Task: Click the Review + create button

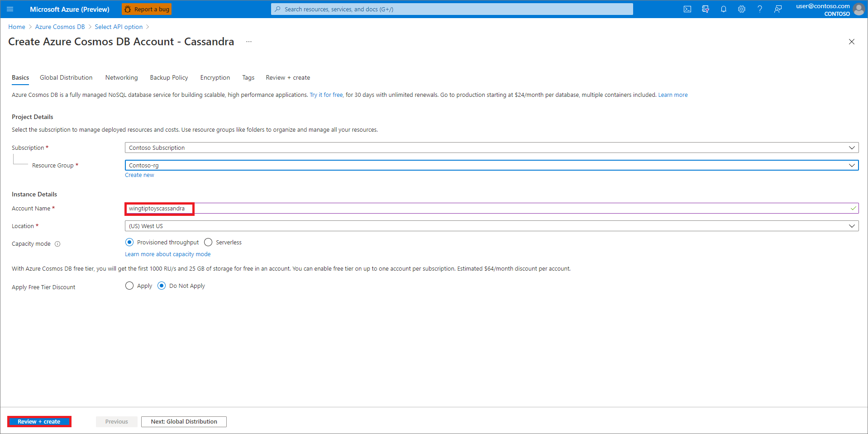Action: point(39,421)
